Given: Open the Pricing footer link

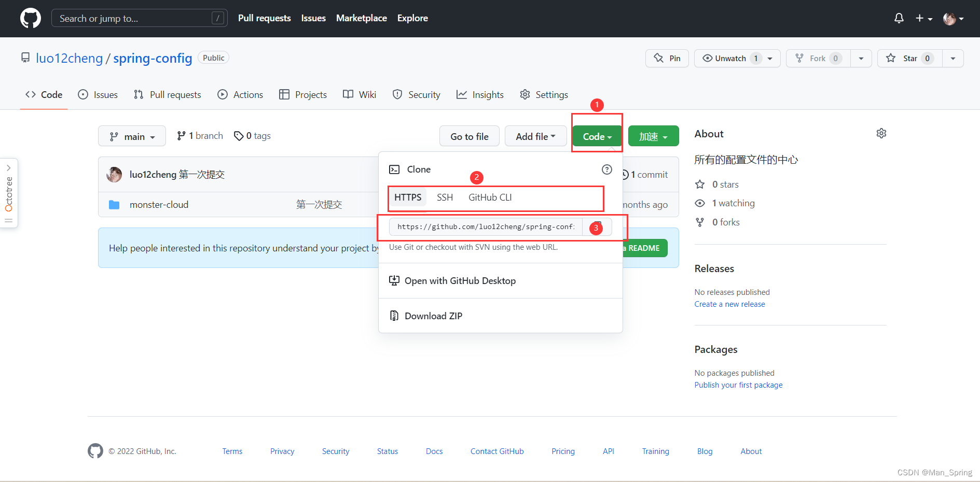Looking at the screenshot, I should (x=563, y=451).
